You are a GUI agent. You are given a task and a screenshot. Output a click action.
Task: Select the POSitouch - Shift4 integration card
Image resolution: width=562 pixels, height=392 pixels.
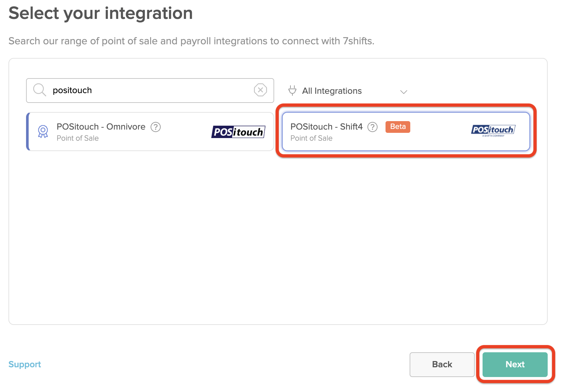point(406,132)
